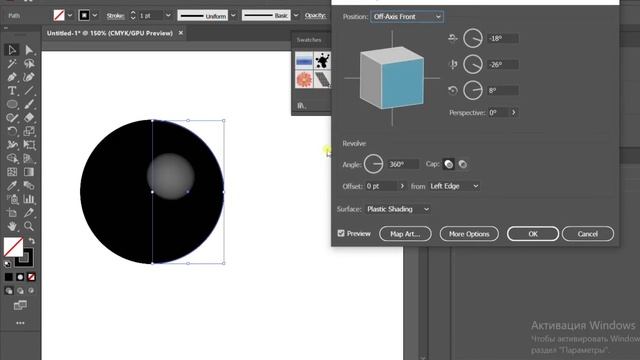This screenshot has width=640, height=360.
Task: Select the Artboard tool
Action: (x=12, y=213)
